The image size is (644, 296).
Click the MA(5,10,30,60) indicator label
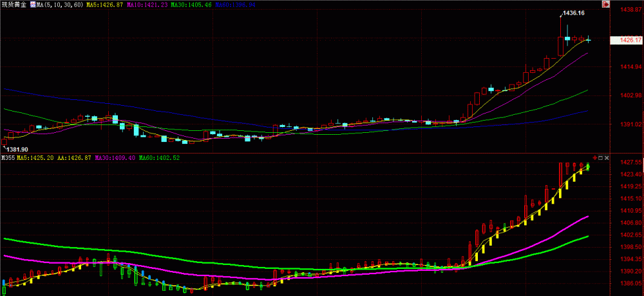point(60,4)
